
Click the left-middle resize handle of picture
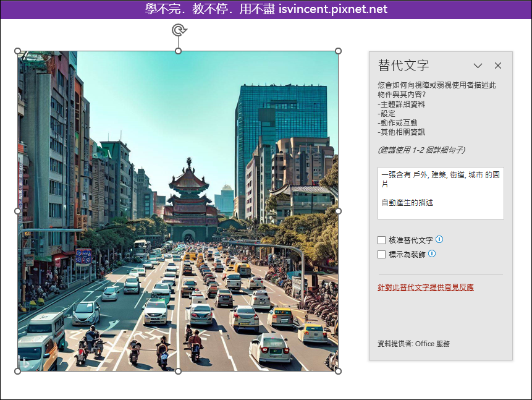tap(18, 211)
